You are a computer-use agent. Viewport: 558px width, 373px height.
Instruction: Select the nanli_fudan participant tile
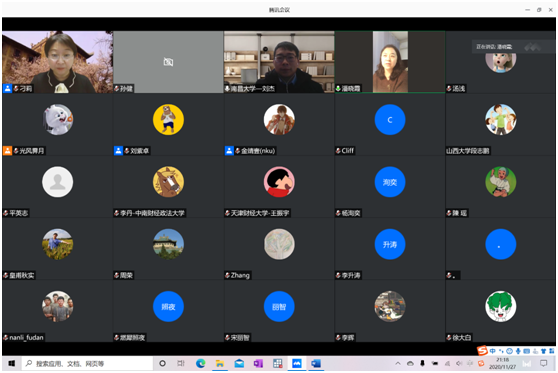58,311
